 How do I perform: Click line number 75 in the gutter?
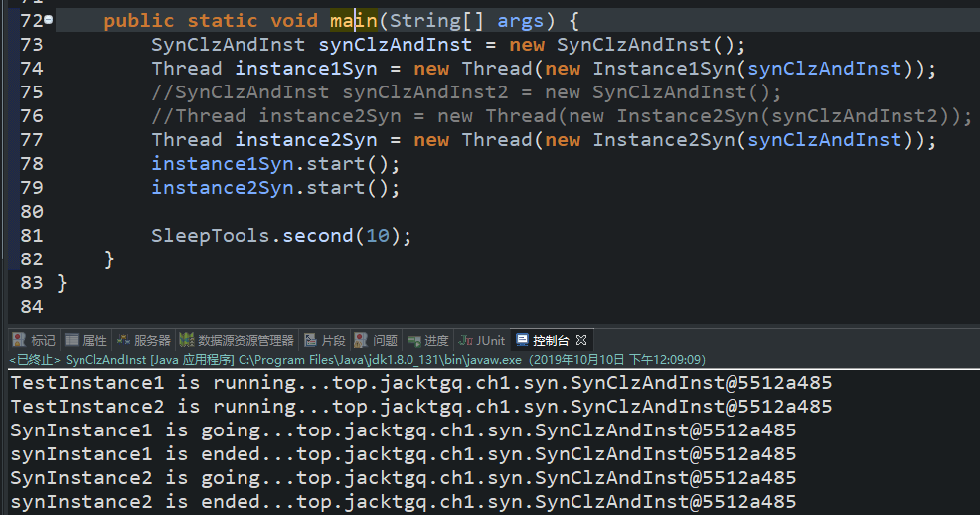[31, 92]
